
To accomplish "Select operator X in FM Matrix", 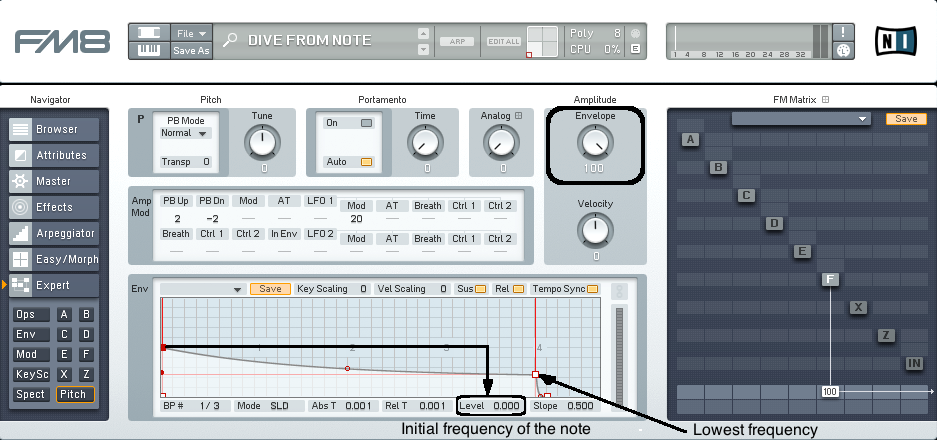I will coord(858,307).
